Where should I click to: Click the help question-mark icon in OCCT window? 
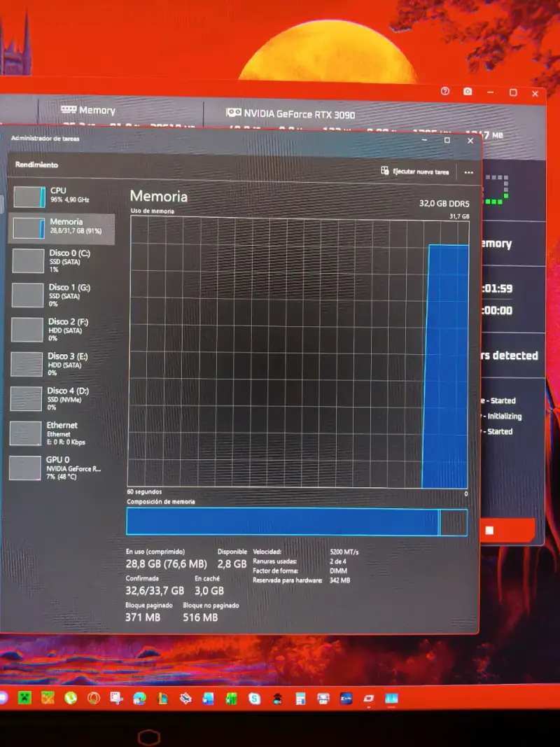point(444,91)
